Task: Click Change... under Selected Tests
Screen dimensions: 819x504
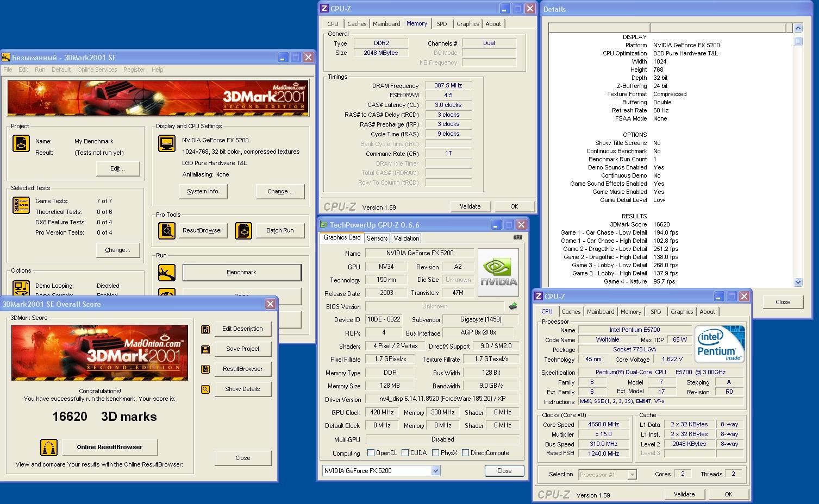Action: (118, 250)
